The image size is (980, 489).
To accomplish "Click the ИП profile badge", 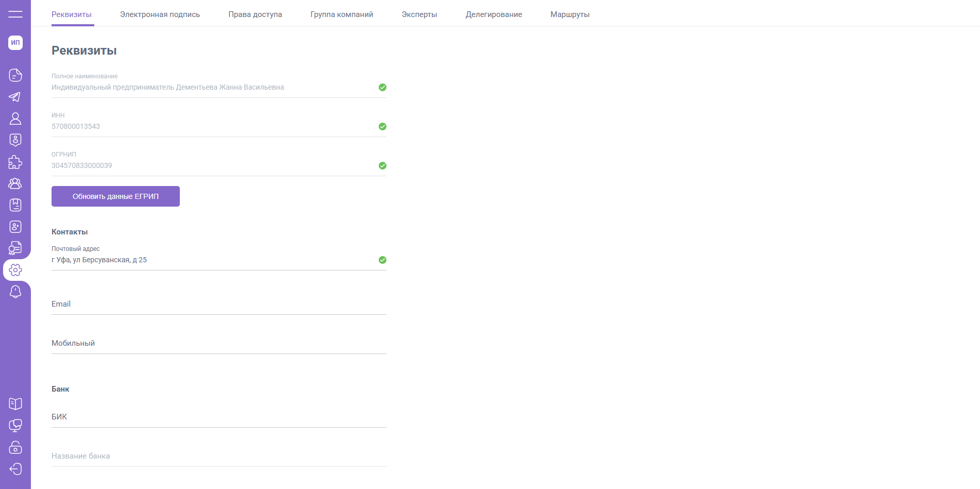I will pos(15,43).
